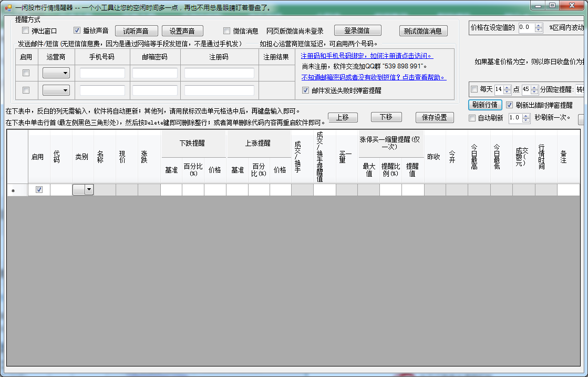588x377 pixels.
Task: Decrease the minute value 45 spinner
Action: (x=534, y=92)
